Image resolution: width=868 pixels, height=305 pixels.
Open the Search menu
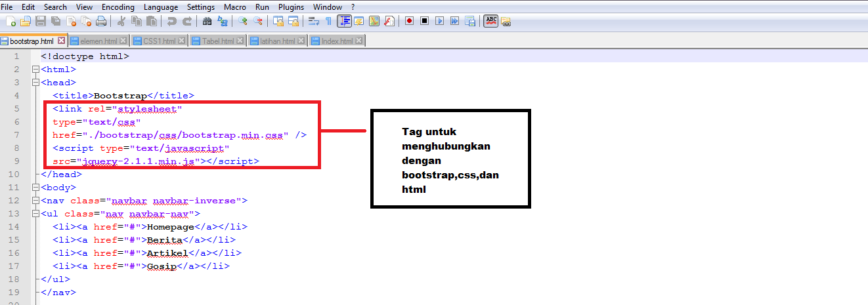click(x=55, y=7)
